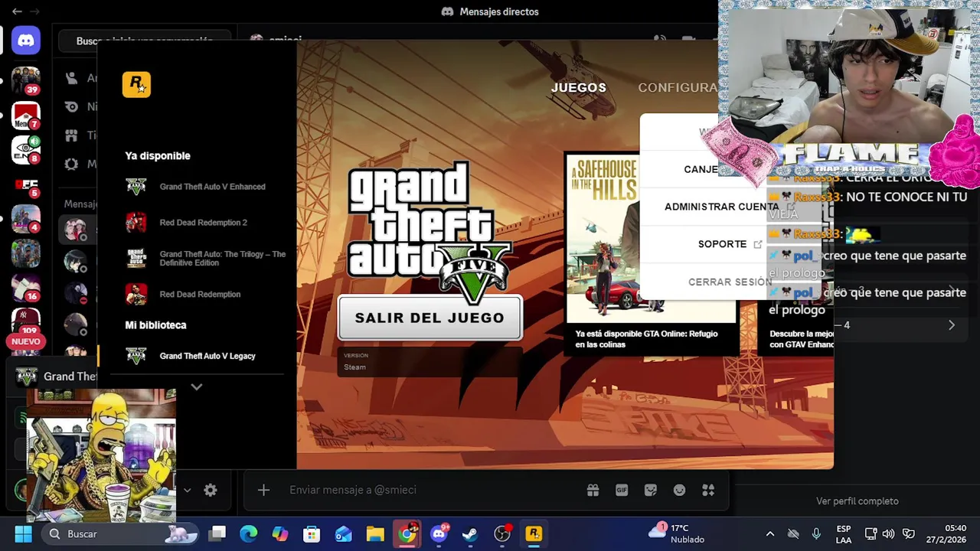The width and height of the screenshot is (980, 551).
Task: Open the volume control in the tray
Action: (x=888, y=534)
